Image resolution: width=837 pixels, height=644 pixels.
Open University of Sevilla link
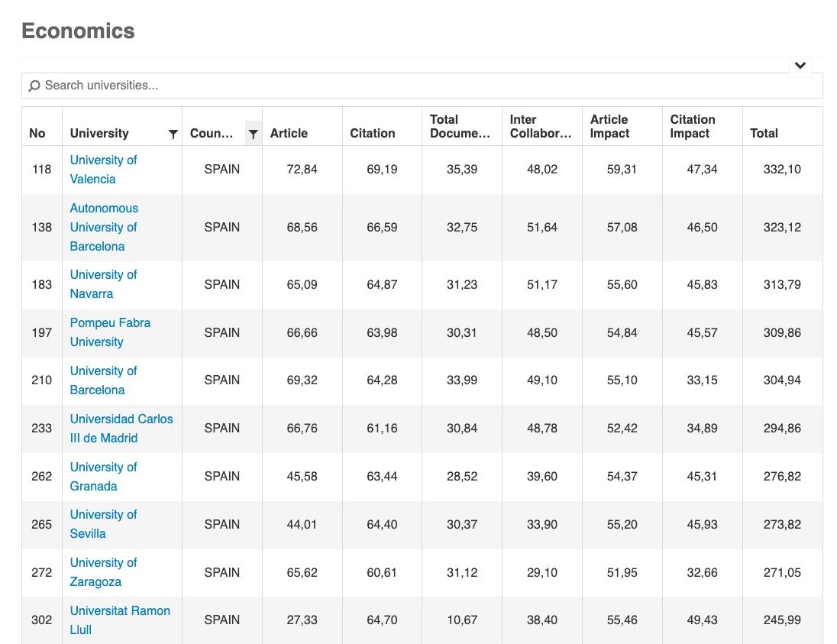(104, 524)
